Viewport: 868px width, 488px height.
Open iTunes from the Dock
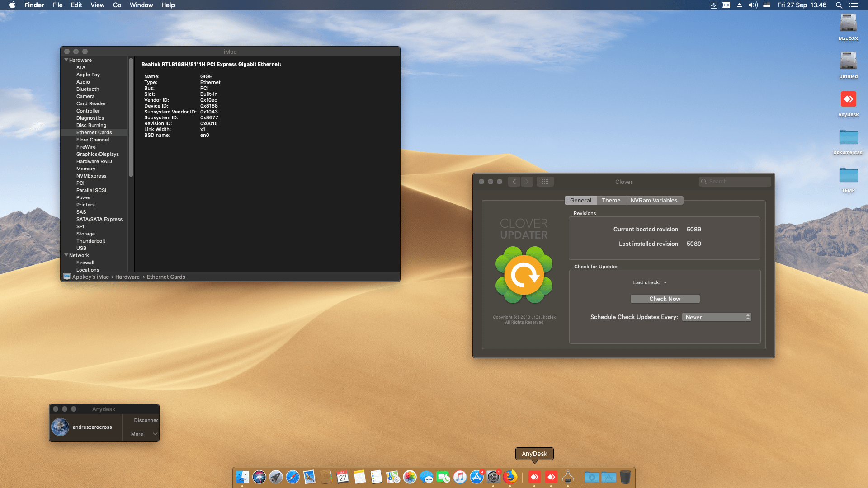(460, 477)
